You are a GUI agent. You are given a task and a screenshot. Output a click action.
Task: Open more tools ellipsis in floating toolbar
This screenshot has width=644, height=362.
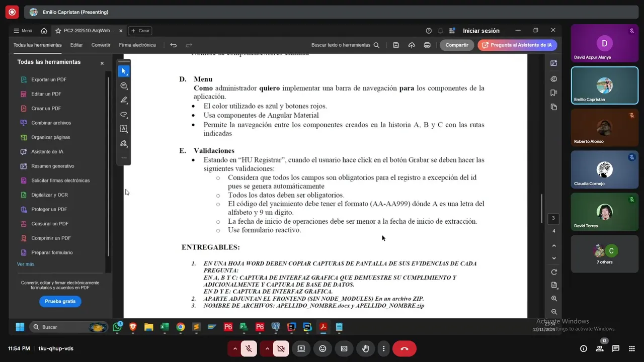click(124, 158)
